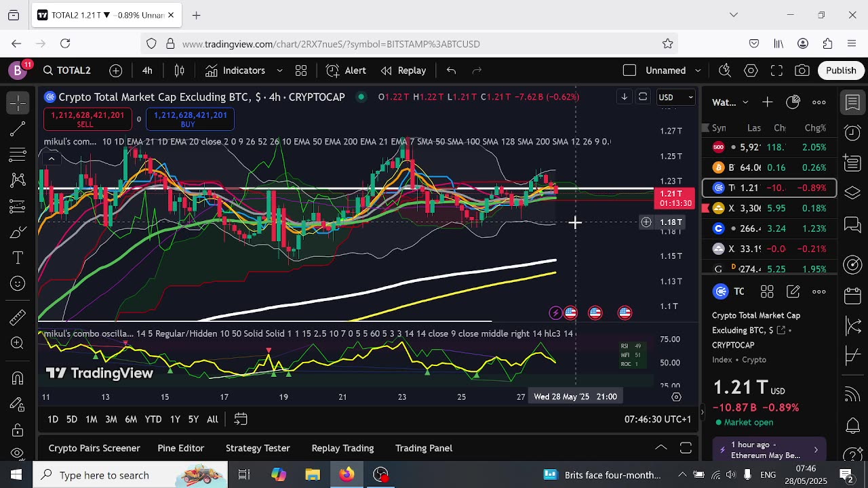Image resolution: width=868 pixels, height=488 pixels.
Task: Open watchlist three-dot settings menu
Action: pos(819,102)
